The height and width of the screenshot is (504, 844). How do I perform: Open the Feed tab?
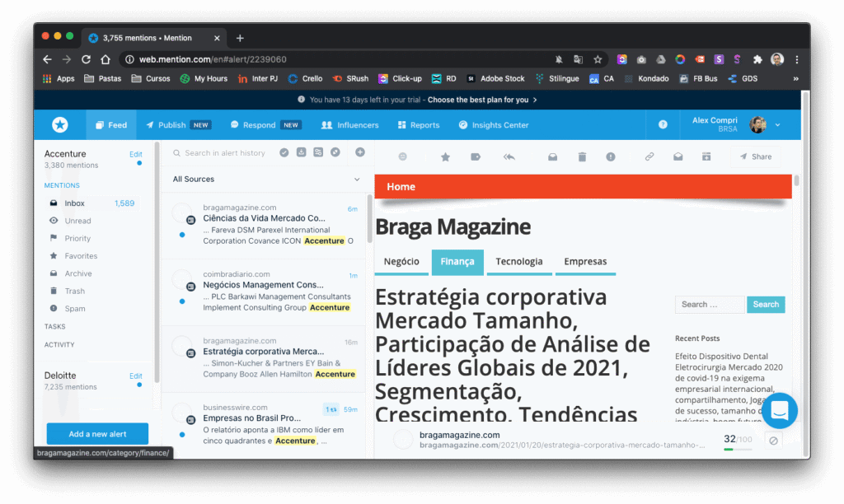(111, 125)
